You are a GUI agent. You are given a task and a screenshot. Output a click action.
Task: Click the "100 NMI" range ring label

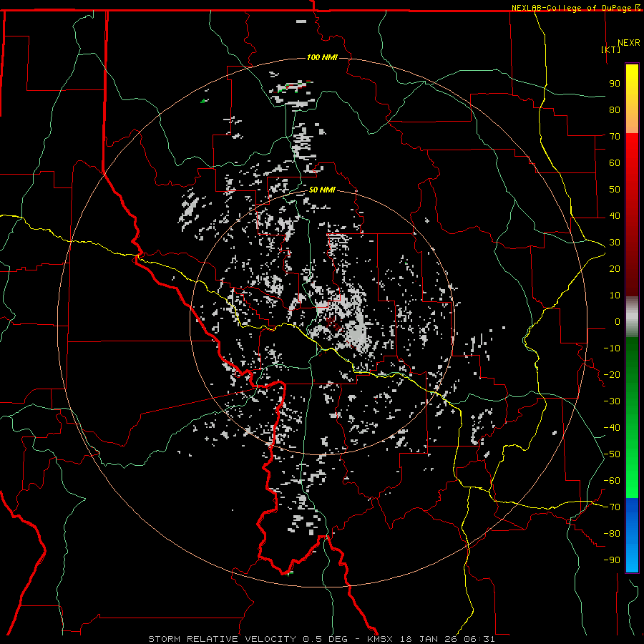tap(322, 57)
